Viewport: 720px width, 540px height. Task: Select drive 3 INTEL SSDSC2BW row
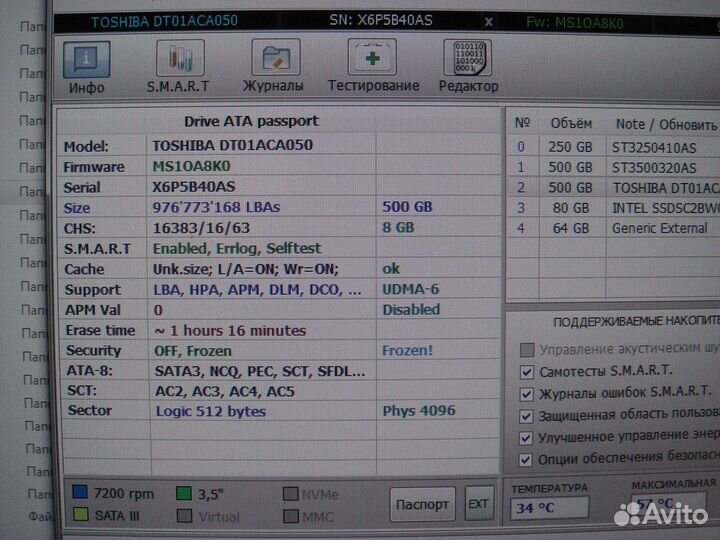click(x=613, y=208)
